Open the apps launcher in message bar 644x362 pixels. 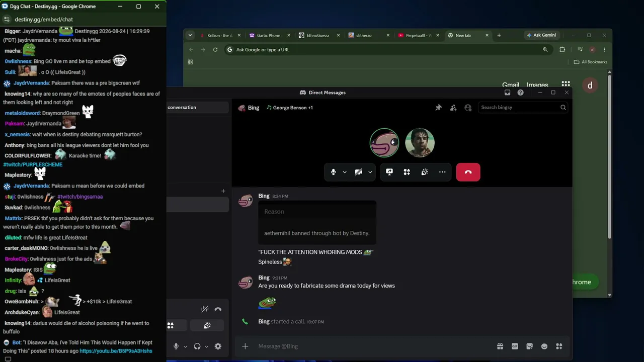coord(559,346)
